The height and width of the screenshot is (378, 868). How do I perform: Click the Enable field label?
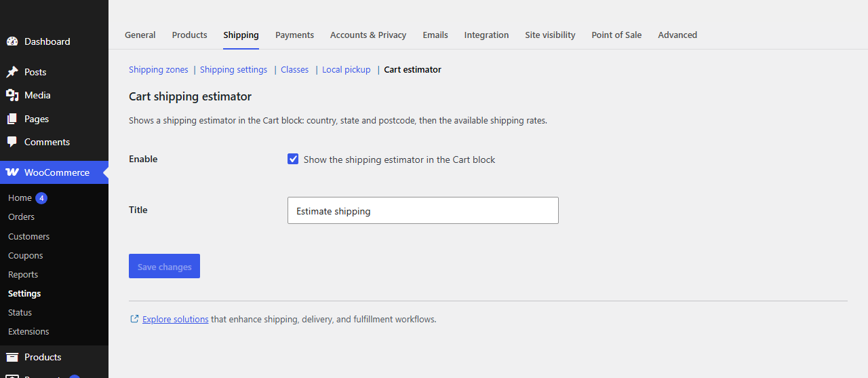pos(143,159)
